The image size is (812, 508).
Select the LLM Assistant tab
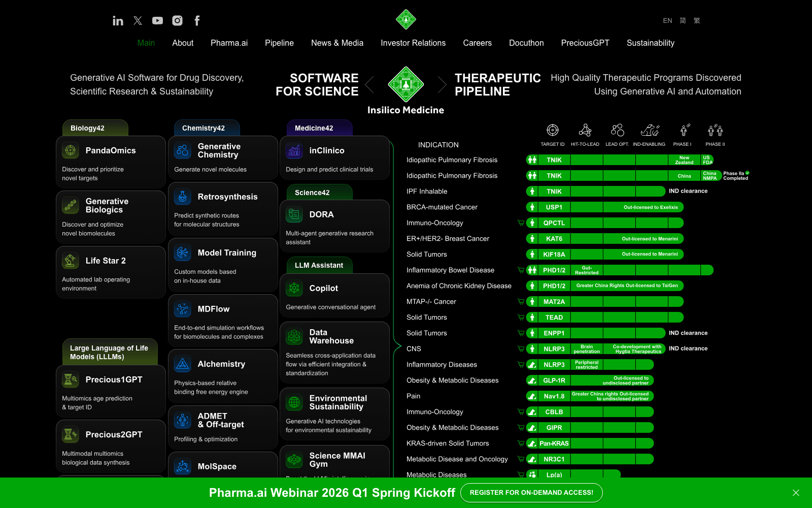[x=320, y=265]
